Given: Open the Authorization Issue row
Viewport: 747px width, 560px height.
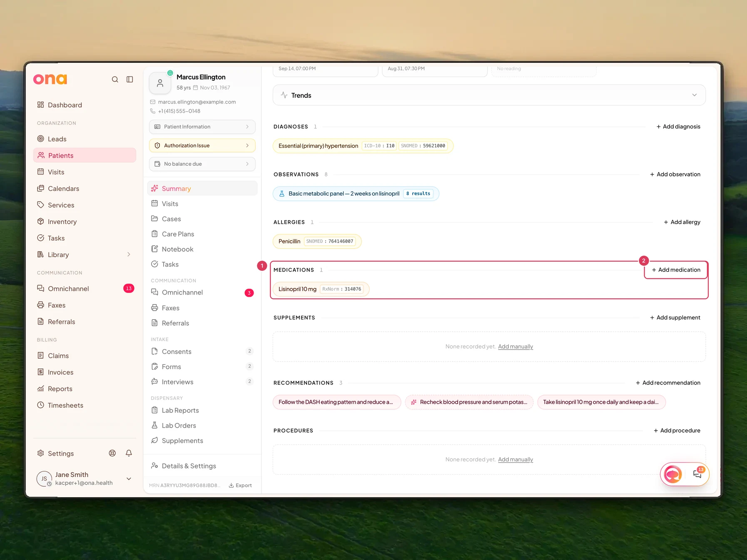Looking at the screenshot, I should 202,146.
